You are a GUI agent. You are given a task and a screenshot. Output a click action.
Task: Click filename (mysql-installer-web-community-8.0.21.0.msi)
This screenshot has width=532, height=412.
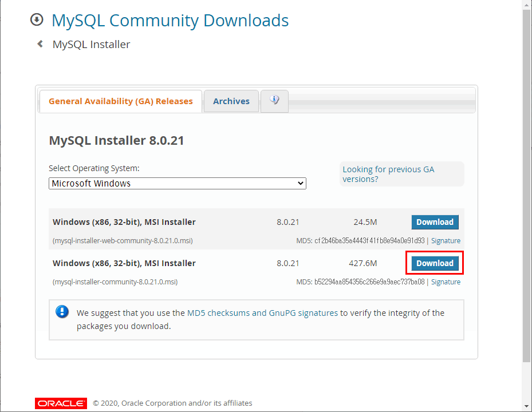tap(123, 241)
